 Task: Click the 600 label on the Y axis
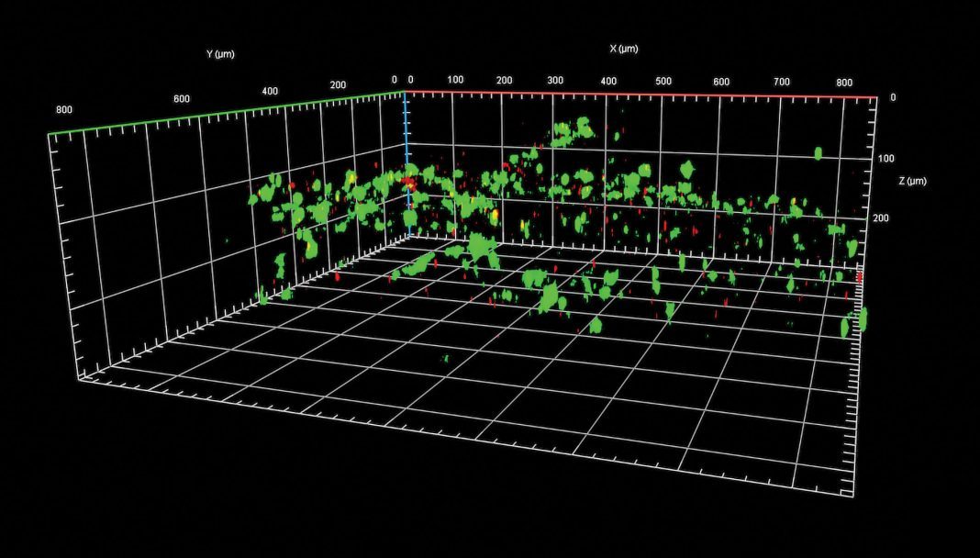pyautogui.click(x=182, y=99)
